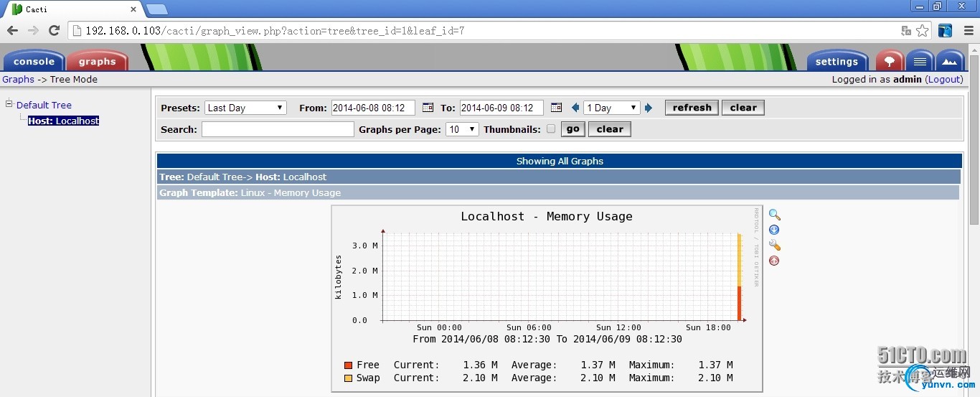Screen dimensions: 980x397
Task: Collapse the Default Tree node
Action: pos(9,104)
